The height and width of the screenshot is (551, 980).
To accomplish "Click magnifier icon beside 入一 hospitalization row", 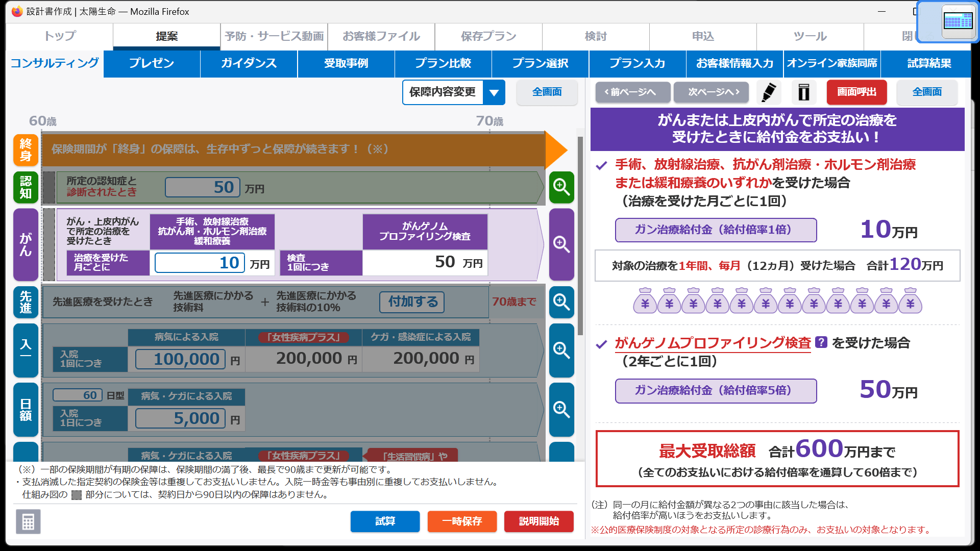I will tap(561, 350).
